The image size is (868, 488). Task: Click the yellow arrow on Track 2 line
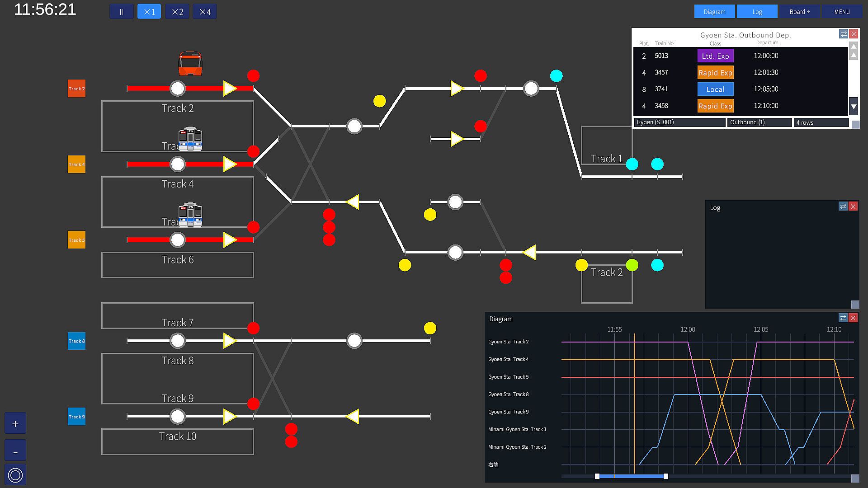coord(230,89)
